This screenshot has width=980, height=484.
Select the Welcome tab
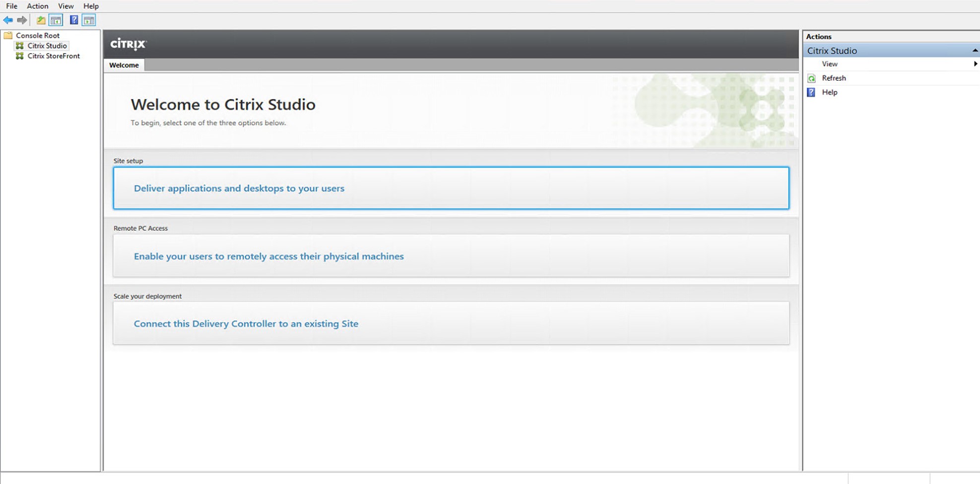tap(124, 65)
